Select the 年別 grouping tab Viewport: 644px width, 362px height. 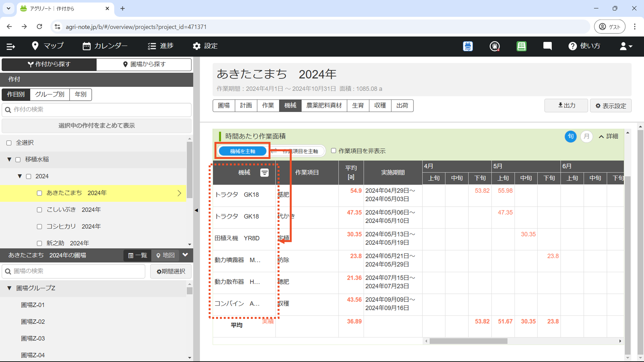80,94
